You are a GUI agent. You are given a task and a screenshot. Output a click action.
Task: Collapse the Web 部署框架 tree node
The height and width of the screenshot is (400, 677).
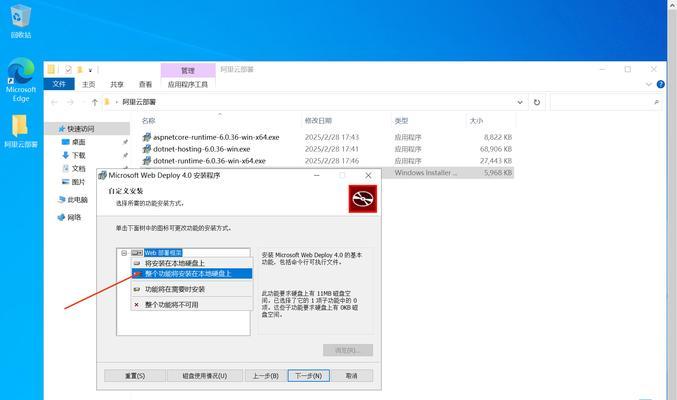pyautogui.click(x=124, y=253)
